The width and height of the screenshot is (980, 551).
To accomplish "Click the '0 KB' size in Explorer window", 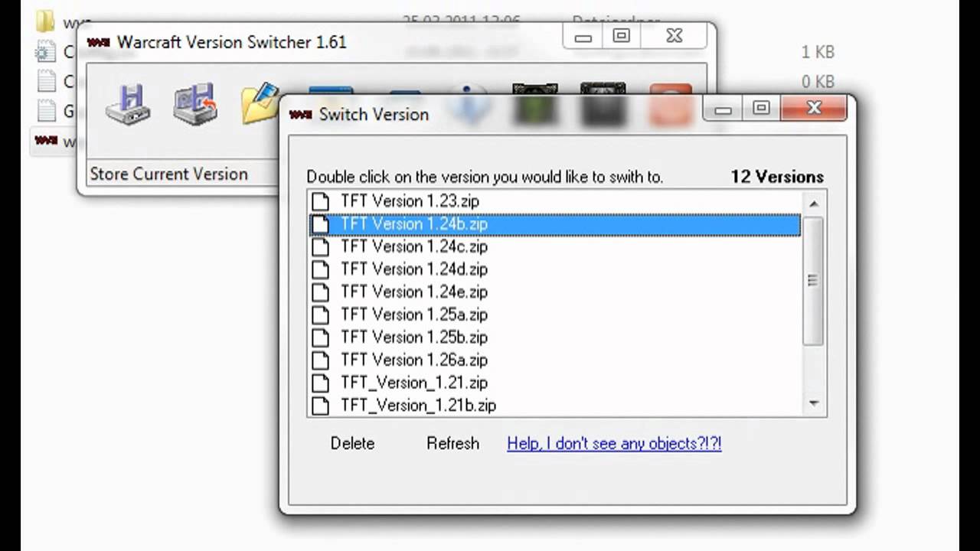I will click(817, 82).
